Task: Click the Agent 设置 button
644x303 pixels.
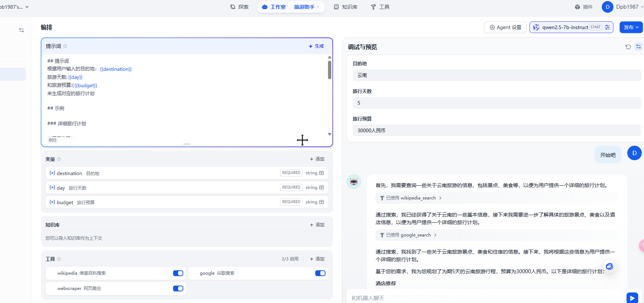Action: tap(505, 27)
